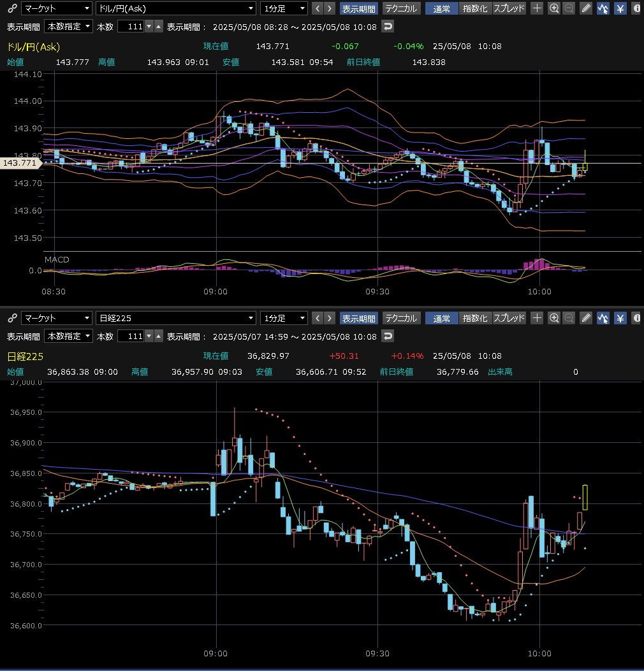Screen dimensions: 644x671
Task: Click the 本数 input field on ドル/円 chart
Action: pyautogui.click(x=131, y=27)
